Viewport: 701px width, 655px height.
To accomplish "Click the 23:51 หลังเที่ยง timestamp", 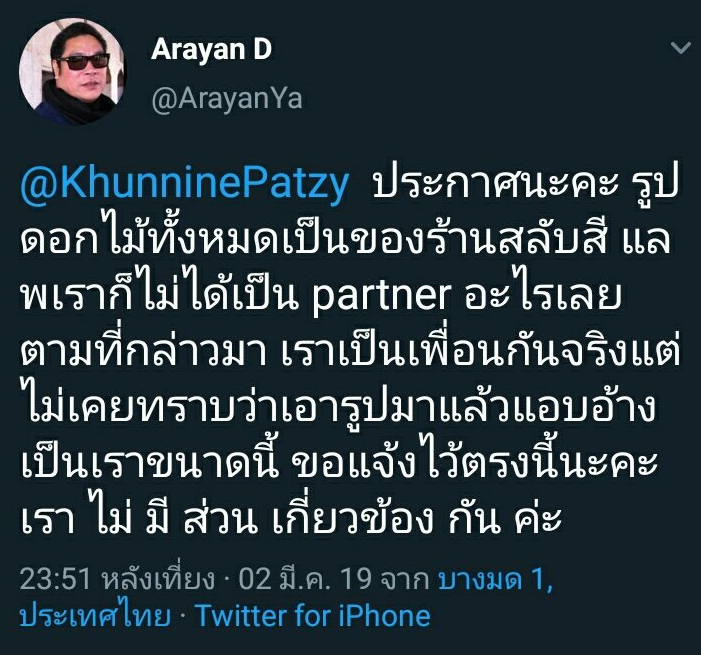I will (x=118, y=579).
